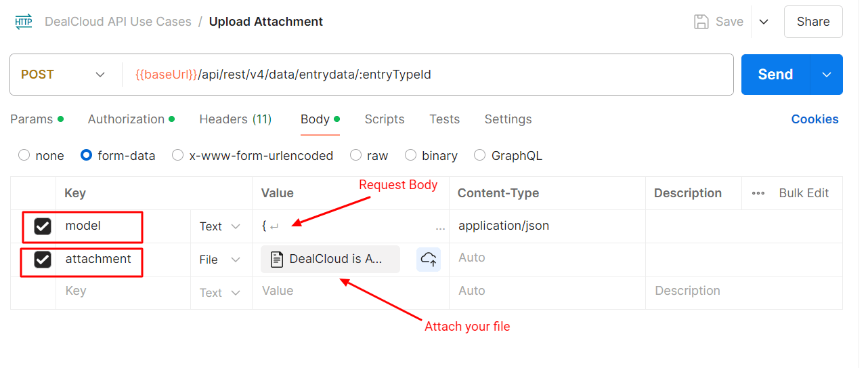Open Save options dropdown arrow
The width and height of the screenshot is (868, 368).
pos(764,22)
